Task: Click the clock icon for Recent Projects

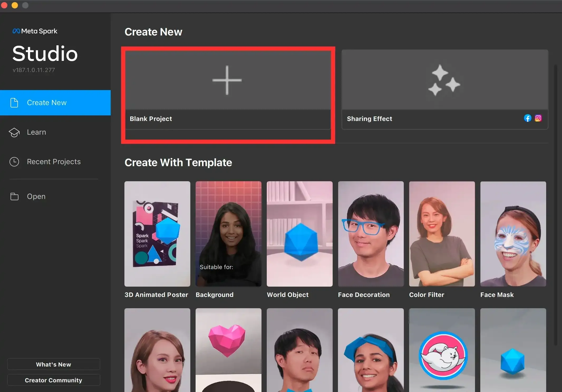Action: (x=14, y=162)
